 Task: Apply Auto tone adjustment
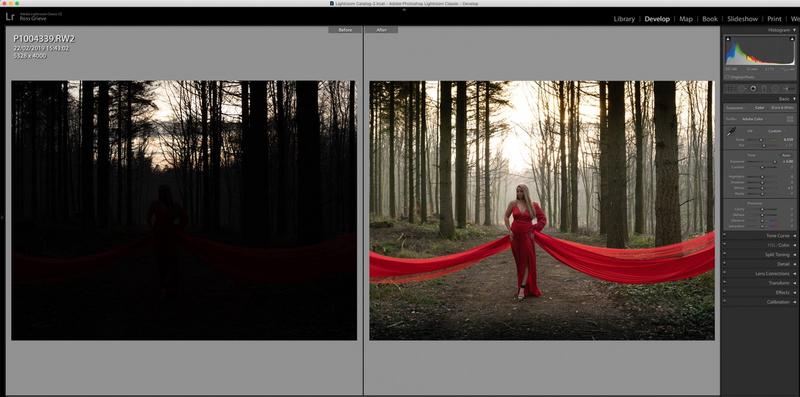click(x=786, y=156)
